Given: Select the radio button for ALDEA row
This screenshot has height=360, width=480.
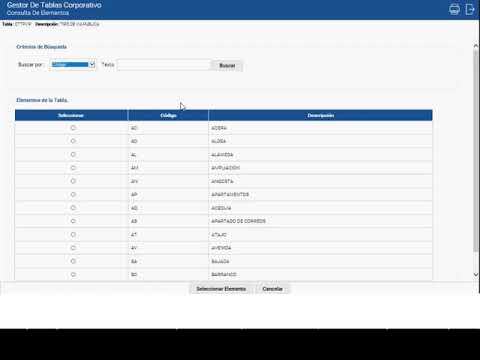Looking at the screenshot, I should coord(73,141).
